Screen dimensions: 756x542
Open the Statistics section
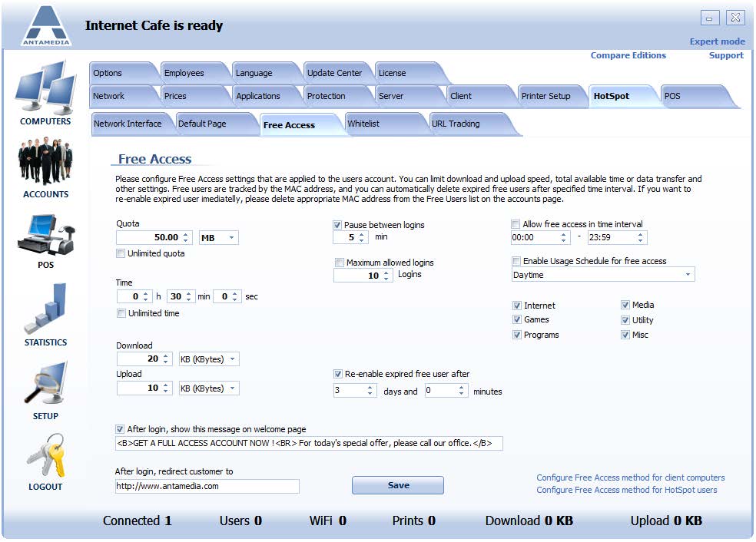click(x=45, y=315)
